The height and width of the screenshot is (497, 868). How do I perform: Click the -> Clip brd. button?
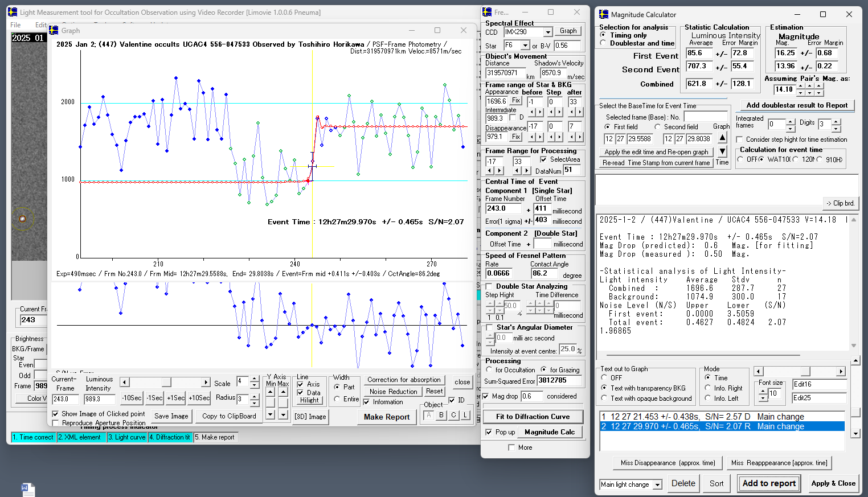[840, 203]
